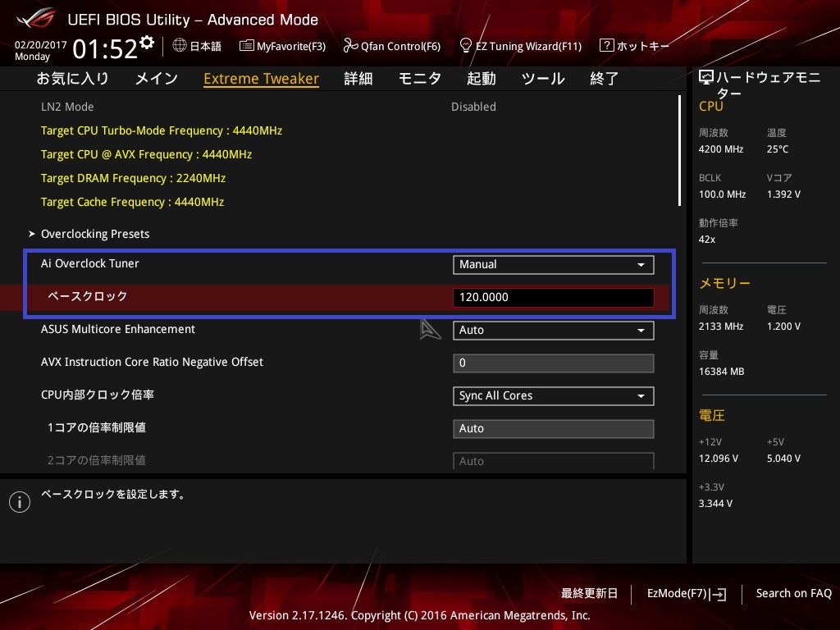Click the EzMode exit arrow icon

719,594
